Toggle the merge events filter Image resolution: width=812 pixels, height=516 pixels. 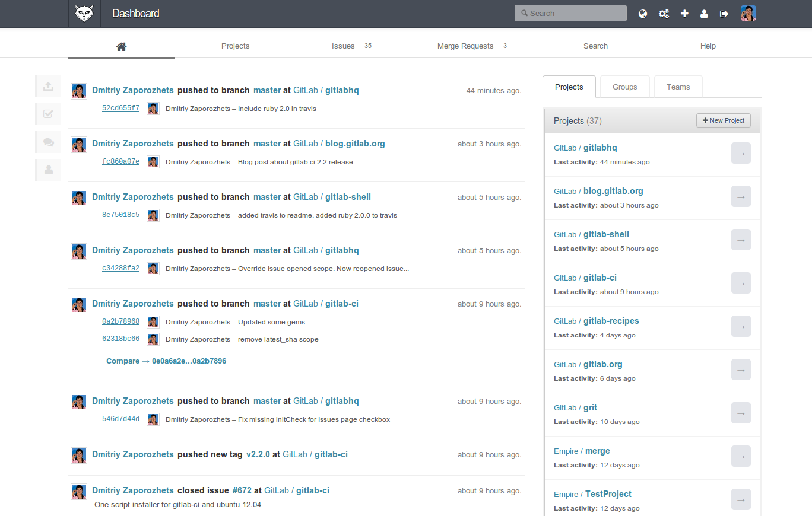47,114
